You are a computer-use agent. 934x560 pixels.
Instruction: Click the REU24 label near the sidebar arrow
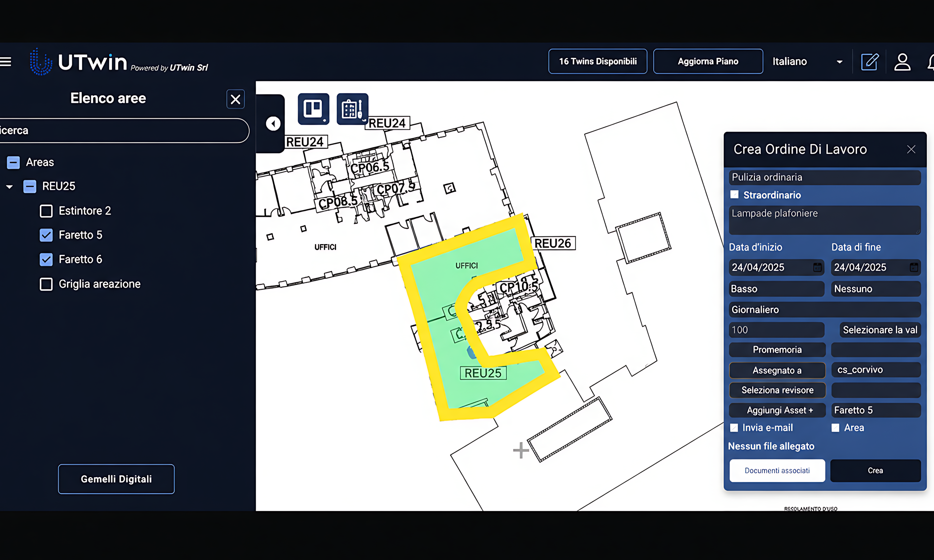click(x=305, y=142)
